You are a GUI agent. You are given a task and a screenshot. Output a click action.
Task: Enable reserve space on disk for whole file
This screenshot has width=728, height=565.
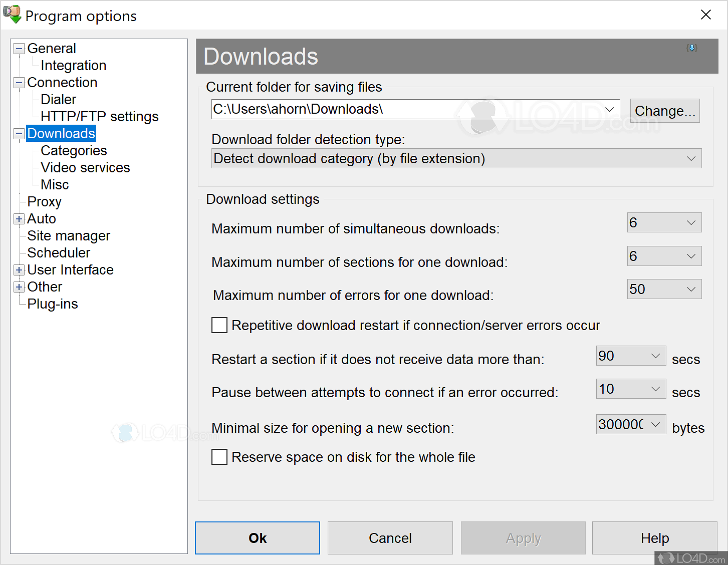click(x=219, y=457)
